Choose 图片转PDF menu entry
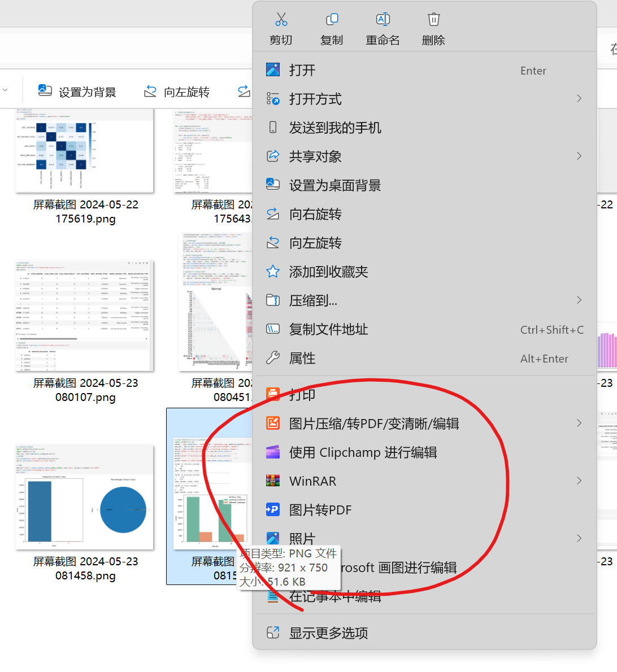The width and height of the screenshot is (617, 672). 424,509
